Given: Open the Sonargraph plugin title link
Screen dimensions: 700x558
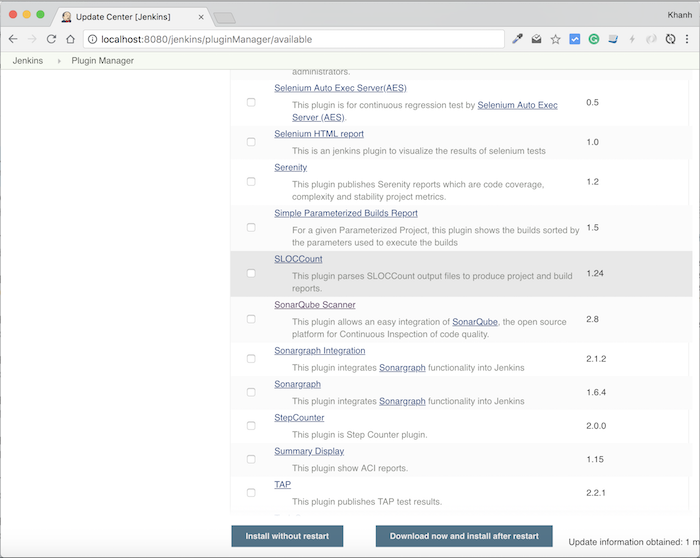Looking at the screenshot, I should (297, 384).
